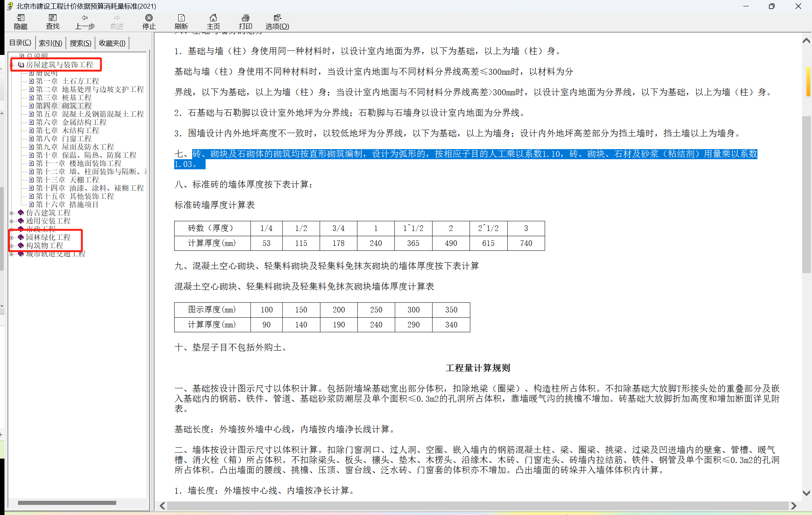
Task: Open 第五章 混凝土及钢筋混凝土工程
Action: 90,114
